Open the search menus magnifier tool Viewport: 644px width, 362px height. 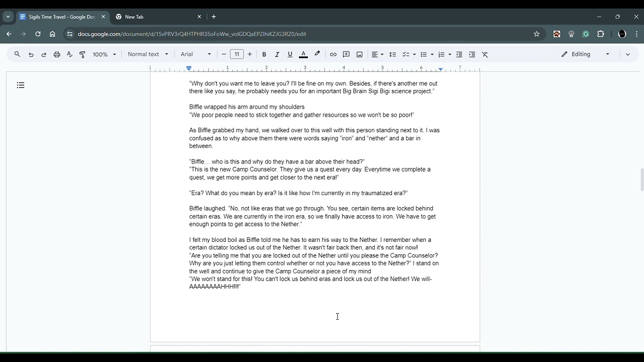click(17, 54)
